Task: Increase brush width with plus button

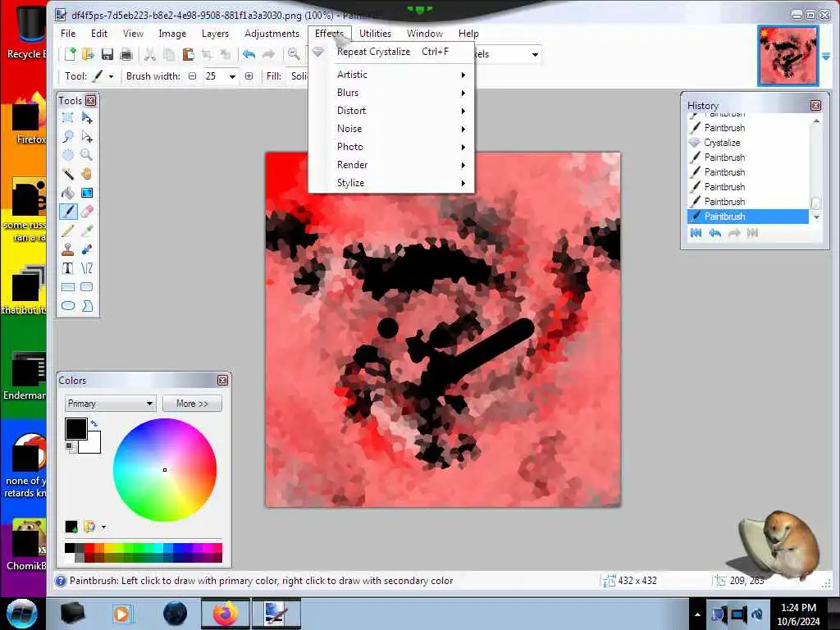Action: 249,76
